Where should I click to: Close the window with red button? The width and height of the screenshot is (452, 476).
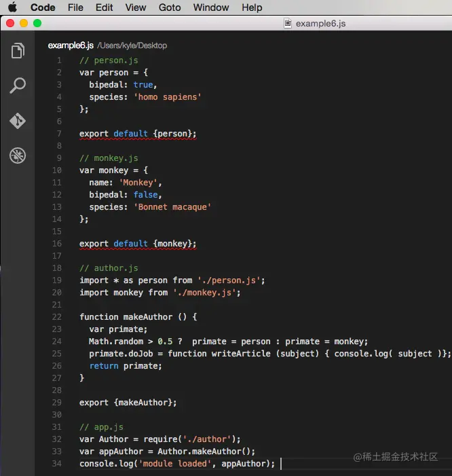point(10,23)
